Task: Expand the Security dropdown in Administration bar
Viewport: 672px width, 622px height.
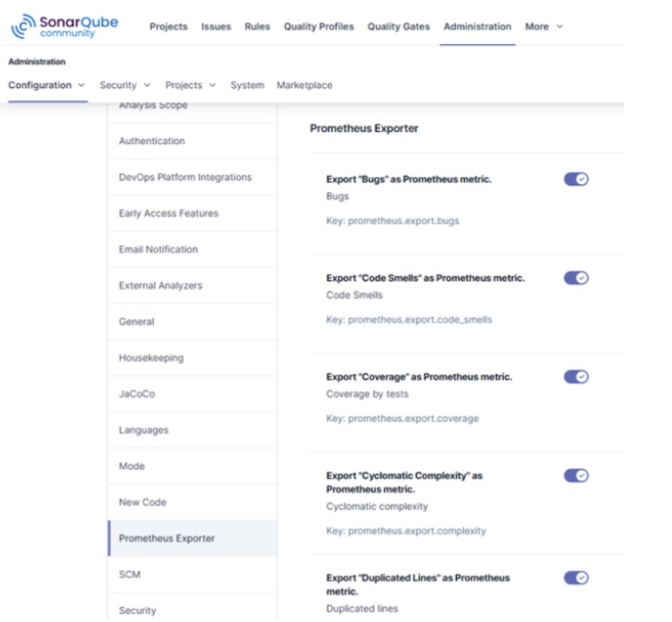Action: coord(125,85)
